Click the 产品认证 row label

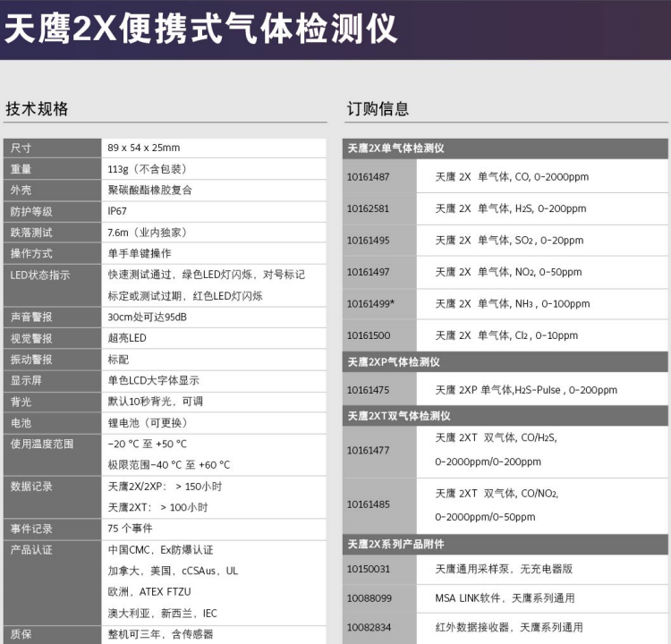31,549
